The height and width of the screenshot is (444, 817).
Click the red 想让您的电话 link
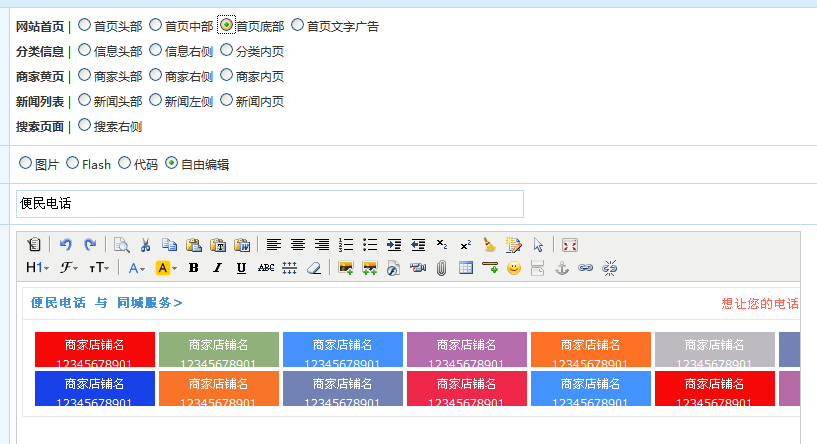click(x=759, y=304)
